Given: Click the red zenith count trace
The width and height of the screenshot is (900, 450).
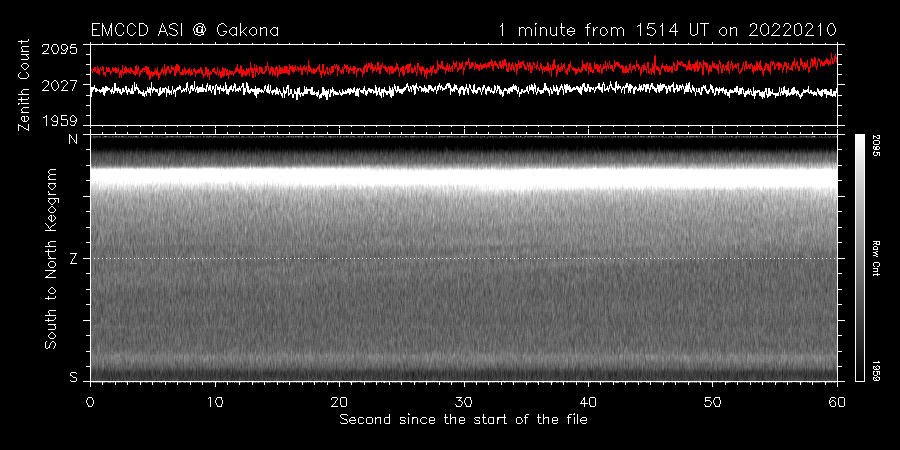Looking at the screenshot, I should pos(464,67).
